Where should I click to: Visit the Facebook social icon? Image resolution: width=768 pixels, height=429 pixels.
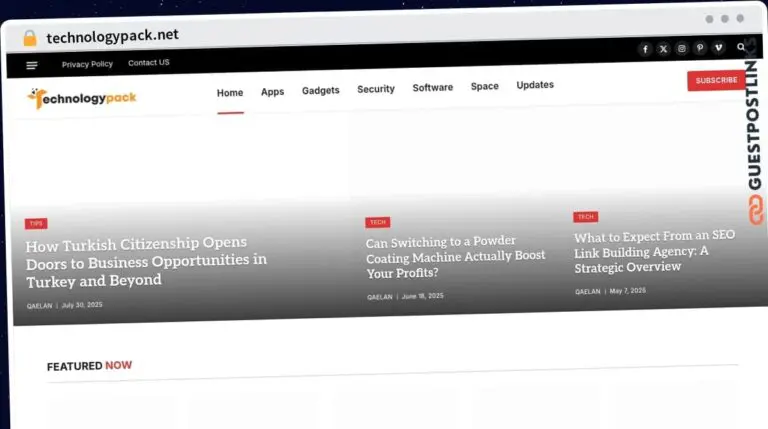[645, 49]
